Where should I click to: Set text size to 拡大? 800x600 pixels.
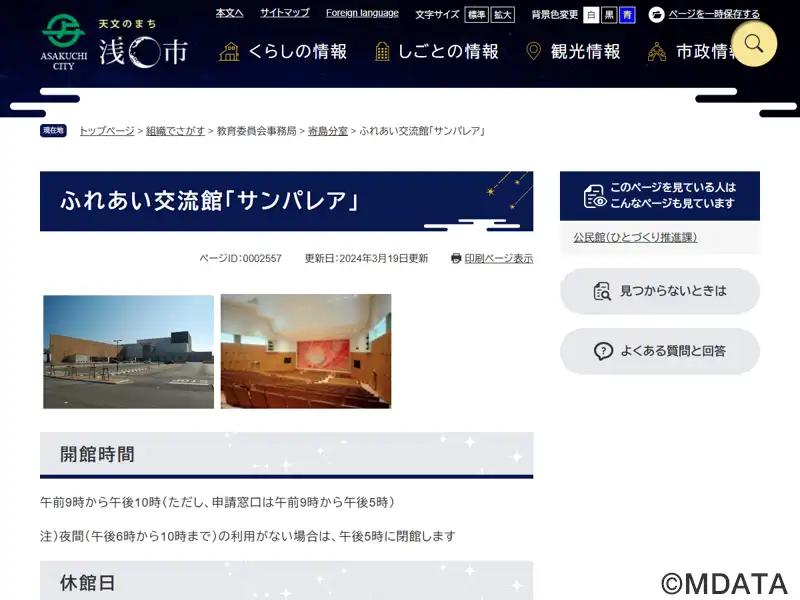pos(503,15)
